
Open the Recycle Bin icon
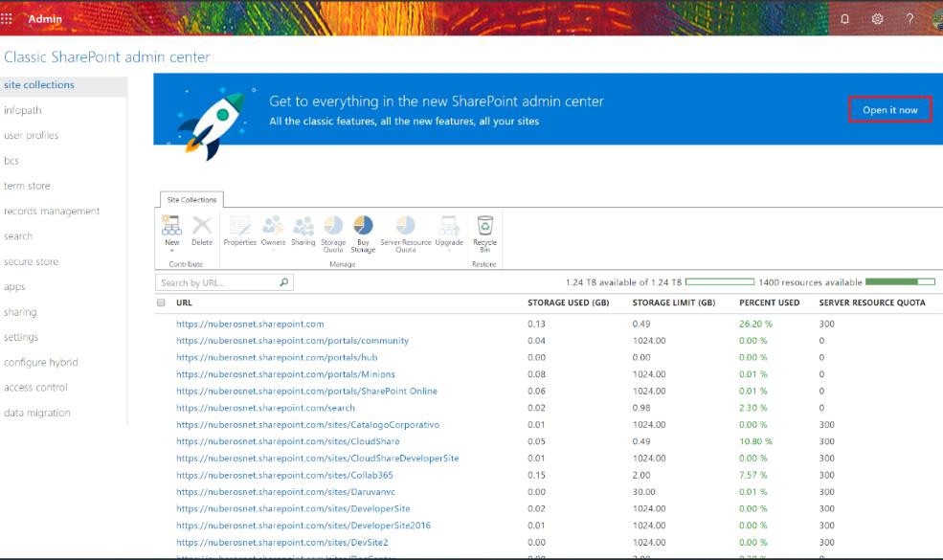coord(484,226)
